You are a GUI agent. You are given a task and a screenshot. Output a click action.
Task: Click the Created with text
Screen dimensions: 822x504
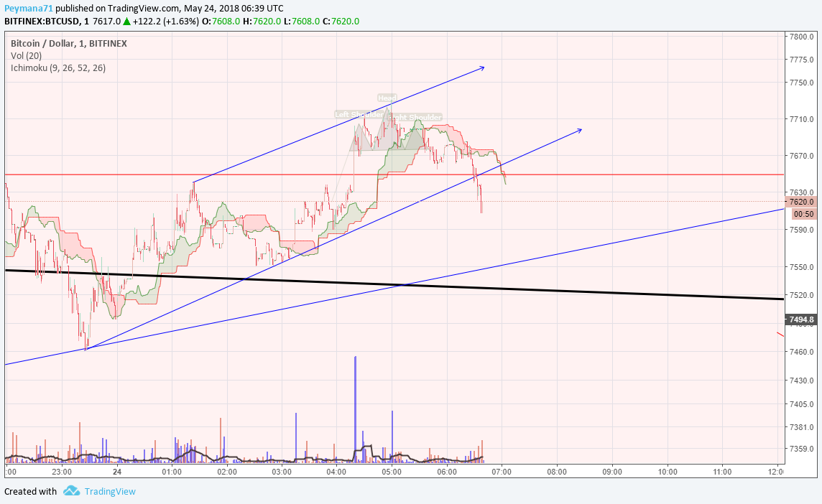pyautogui.click(x=30, y=491)
